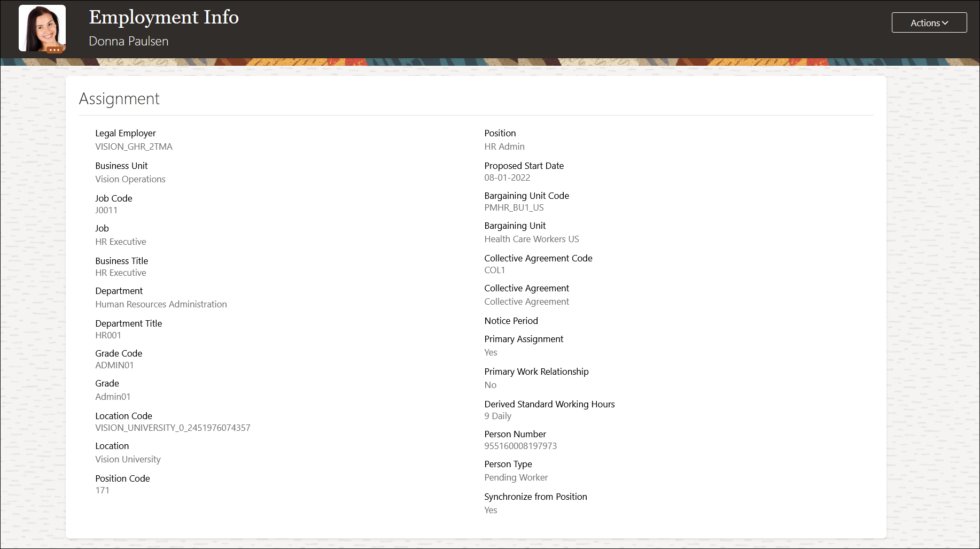
Task: Click the Legal Employer label
Action: pos(126,133)
